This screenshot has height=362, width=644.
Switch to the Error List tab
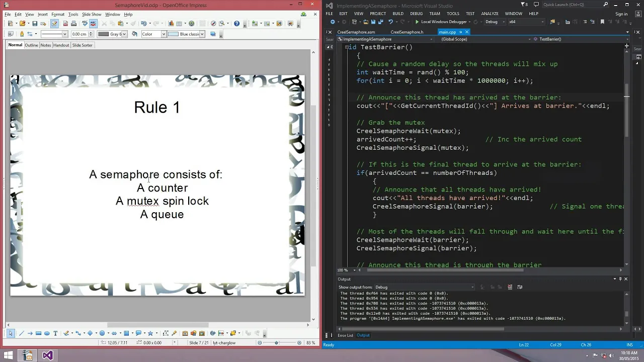(x=345, y=335)
